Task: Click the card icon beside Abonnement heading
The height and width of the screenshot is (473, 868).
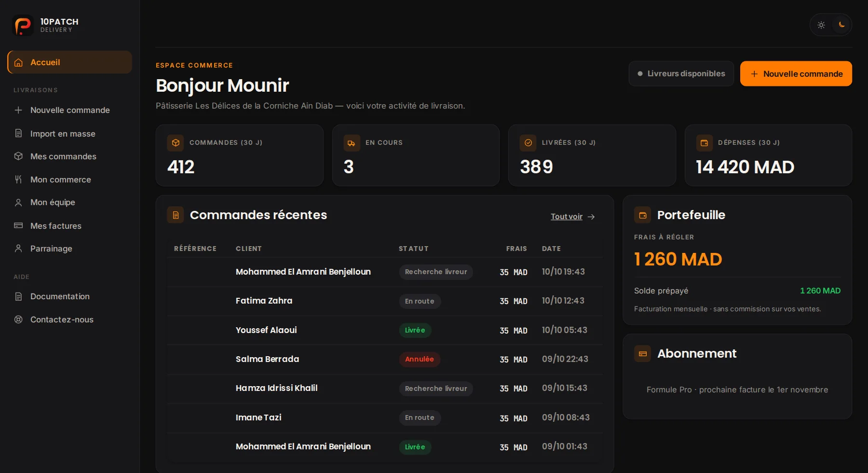Action: [642, 354]
